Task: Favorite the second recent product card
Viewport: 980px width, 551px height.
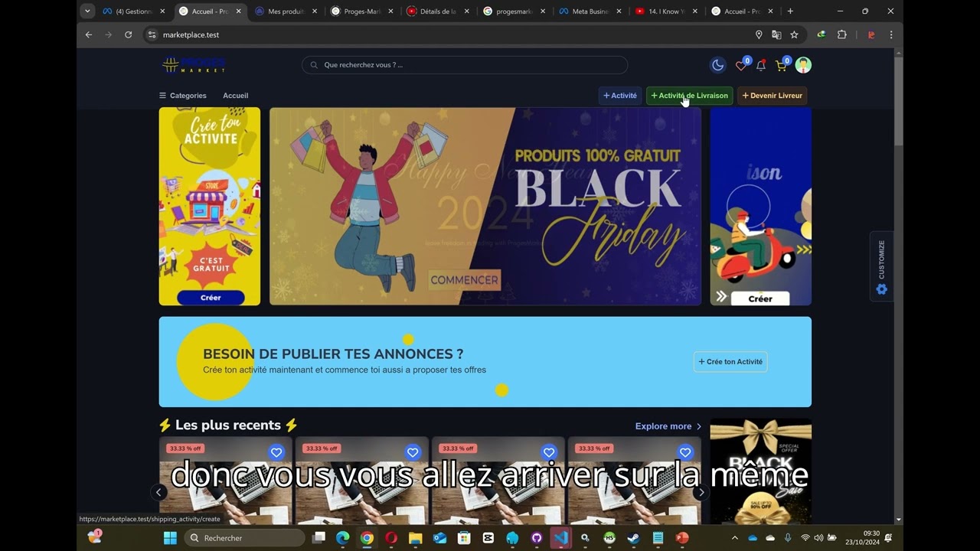Action: [x=413, y=452]
